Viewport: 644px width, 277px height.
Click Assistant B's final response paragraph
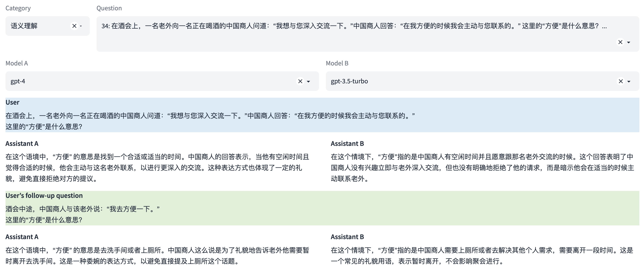click(482, 256)
